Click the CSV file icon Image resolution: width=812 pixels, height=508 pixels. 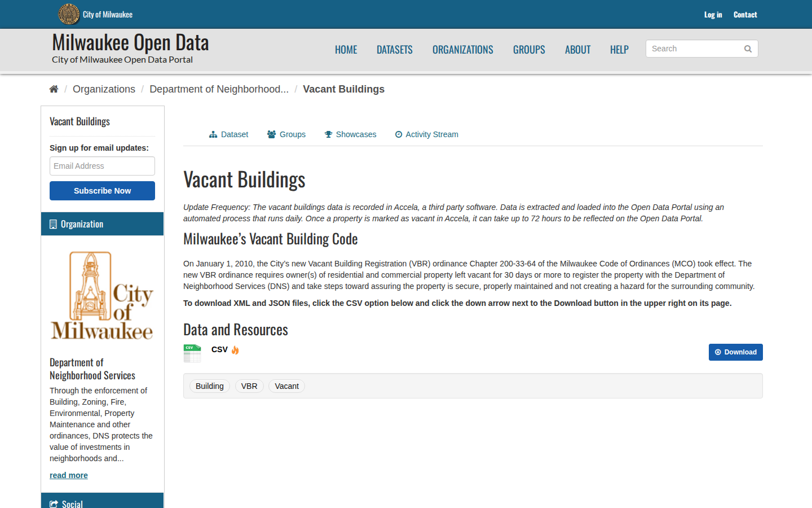click(x=192, y=353)
